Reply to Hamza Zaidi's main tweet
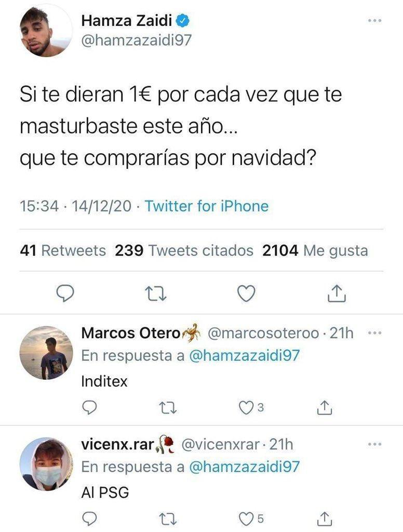Image resolution: width=403 pixels, height=532 pixels. 65,294
